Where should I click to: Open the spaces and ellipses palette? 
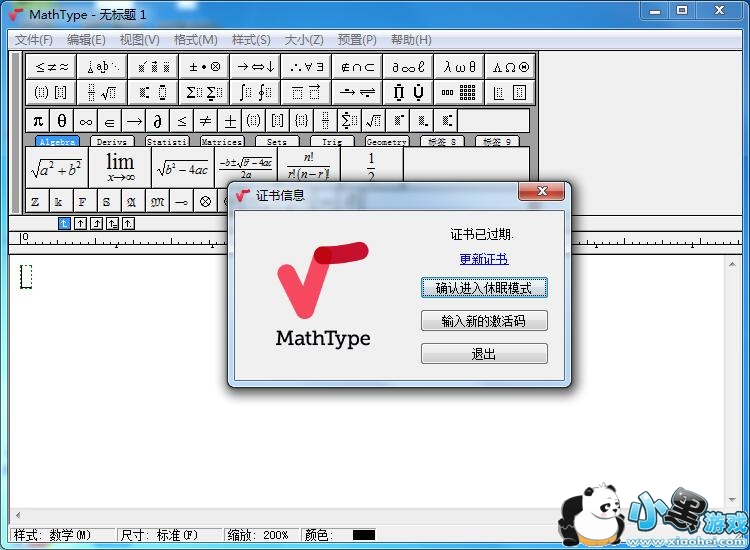coord(104,67)
